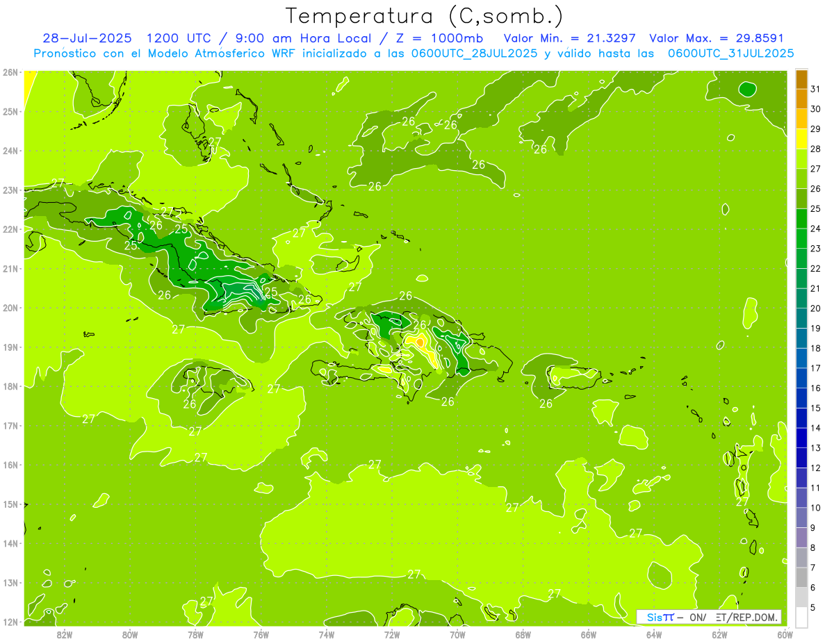The height and width of the screenshot is (644, 834).
Task: Click the "22N" latitude axis label
Action: click(x=10, y=229)
